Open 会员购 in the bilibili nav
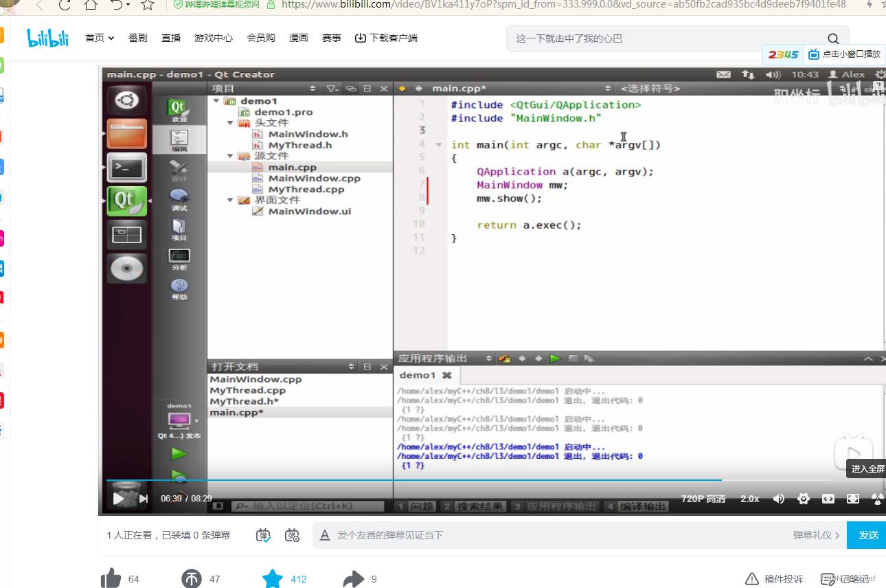 pos(261,38)
